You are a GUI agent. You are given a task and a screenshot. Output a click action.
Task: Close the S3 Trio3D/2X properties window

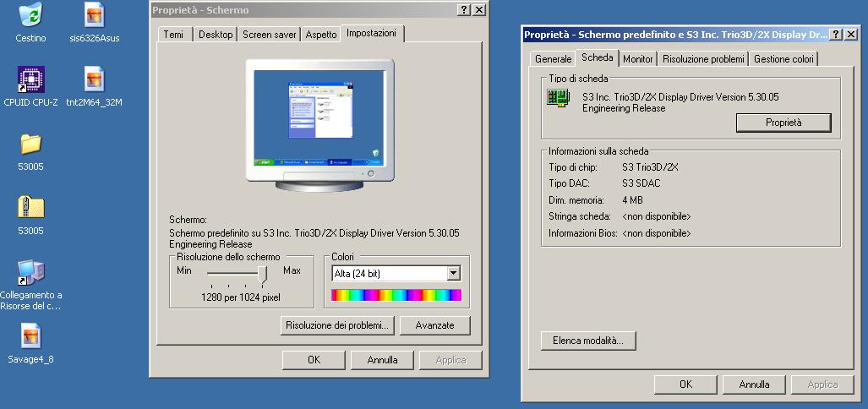[851, 35]
